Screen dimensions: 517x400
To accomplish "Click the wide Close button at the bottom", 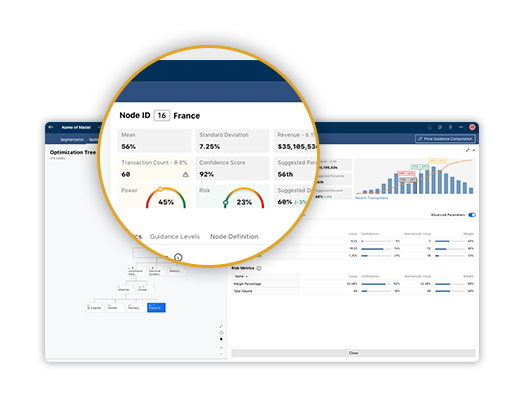I will (353, 353).
